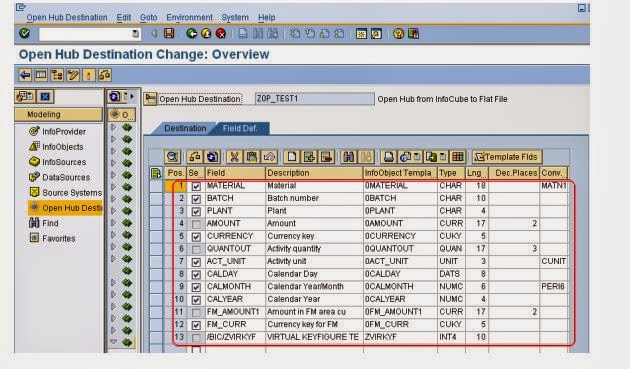Collapse the last tree node with down arrow
Image resolution: width=630 pixels, height=369 pixels.
tap(113, 342)
